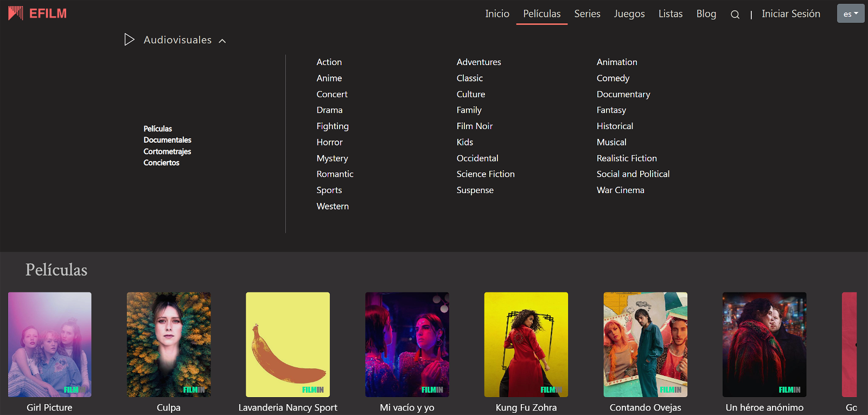Click Iniciar Sesión link

pos(791,14)
